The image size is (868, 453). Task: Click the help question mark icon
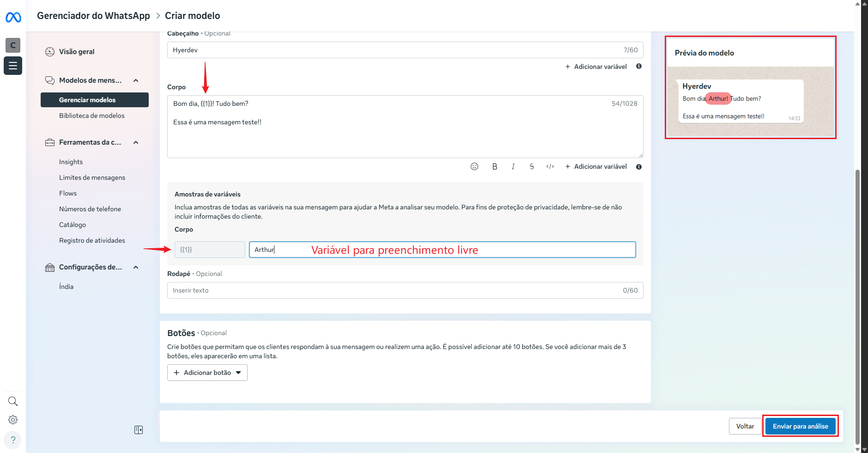point(13,440)
